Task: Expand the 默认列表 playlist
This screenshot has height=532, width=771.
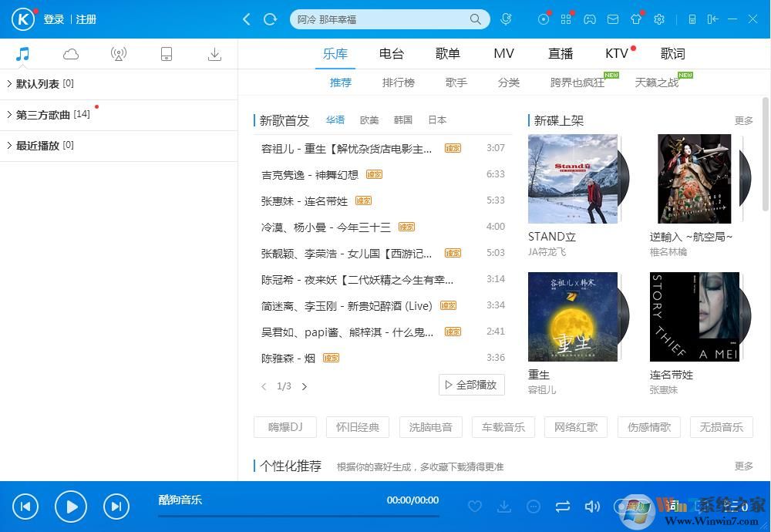Action: [45, 83]
